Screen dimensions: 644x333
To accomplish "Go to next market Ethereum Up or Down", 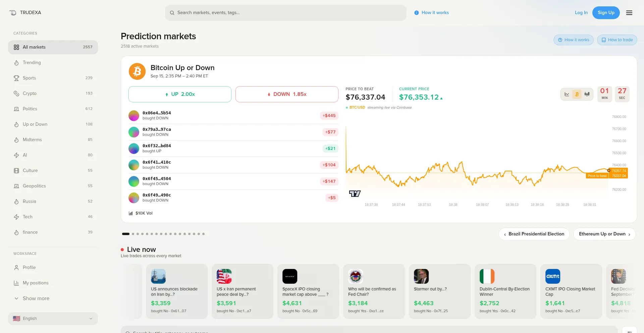I will (x=604, y=234).
